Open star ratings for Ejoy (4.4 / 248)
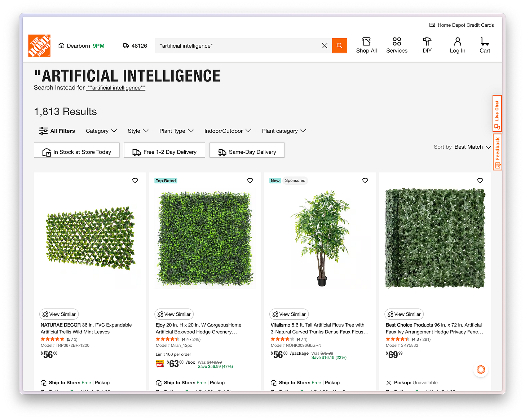This screenshot has height=420, width=525. click(178, 339)
